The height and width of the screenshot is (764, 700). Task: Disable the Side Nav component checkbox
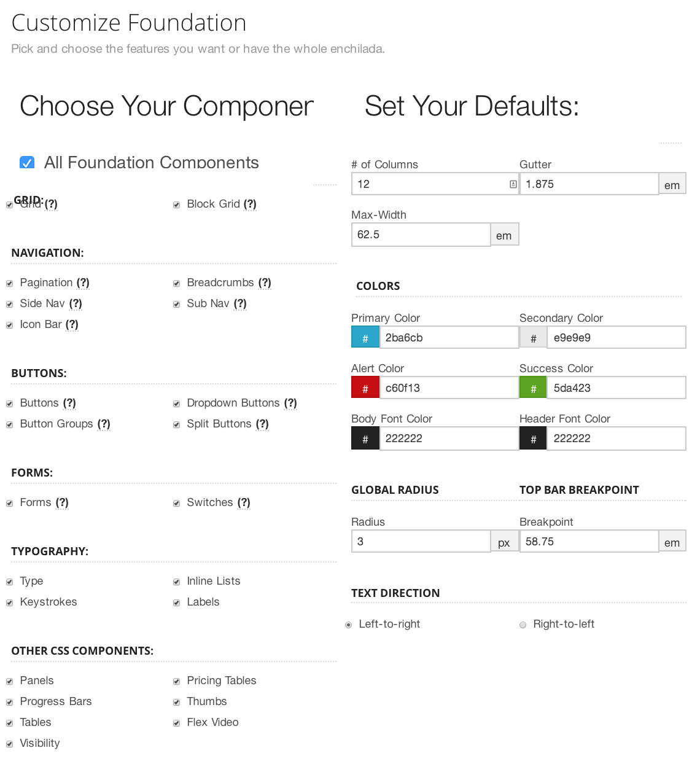pos(10,304)
